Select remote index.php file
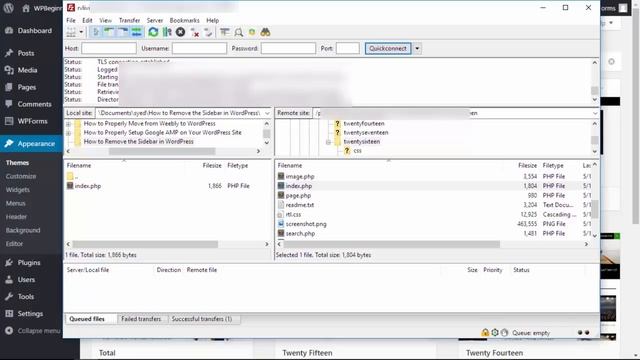 click(298, 186)
